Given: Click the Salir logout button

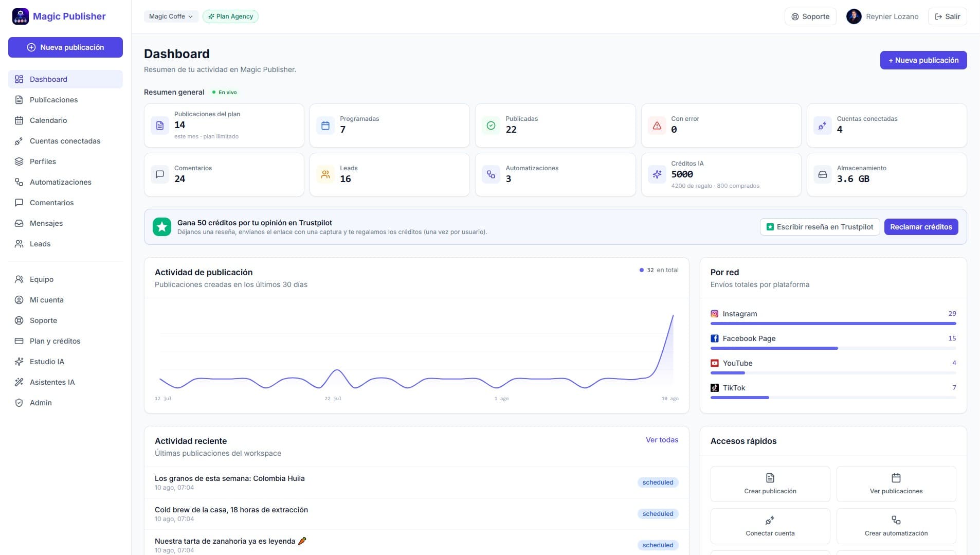Looking at the screenshot, I should pos(948,16).
